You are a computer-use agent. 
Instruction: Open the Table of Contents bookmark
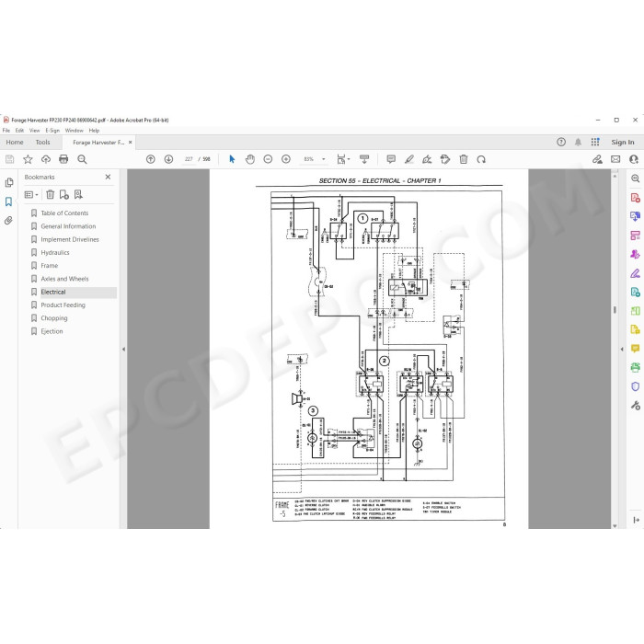click(64, 213)
